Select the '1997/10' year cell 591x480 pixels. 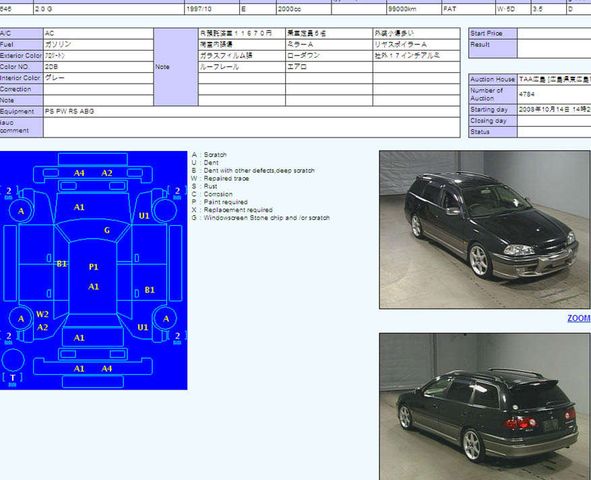[212, 9]
